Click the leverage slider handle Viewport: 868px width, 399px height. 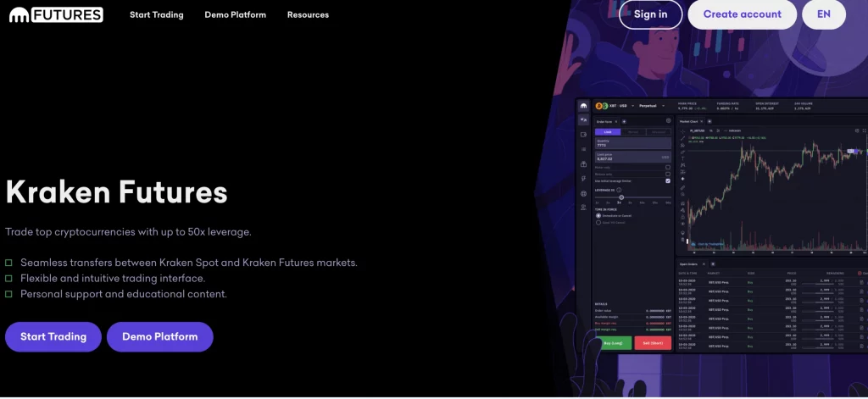(x=621, y=197)
